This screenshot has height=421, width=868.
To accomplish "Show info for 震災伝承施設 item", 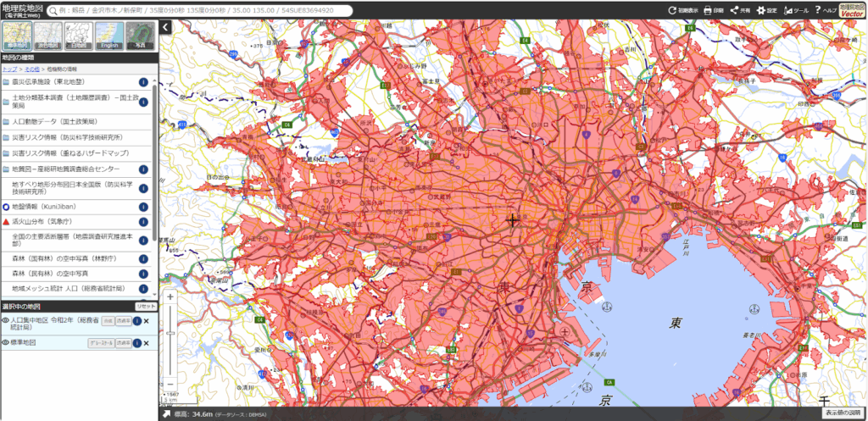I will [143, 82].
